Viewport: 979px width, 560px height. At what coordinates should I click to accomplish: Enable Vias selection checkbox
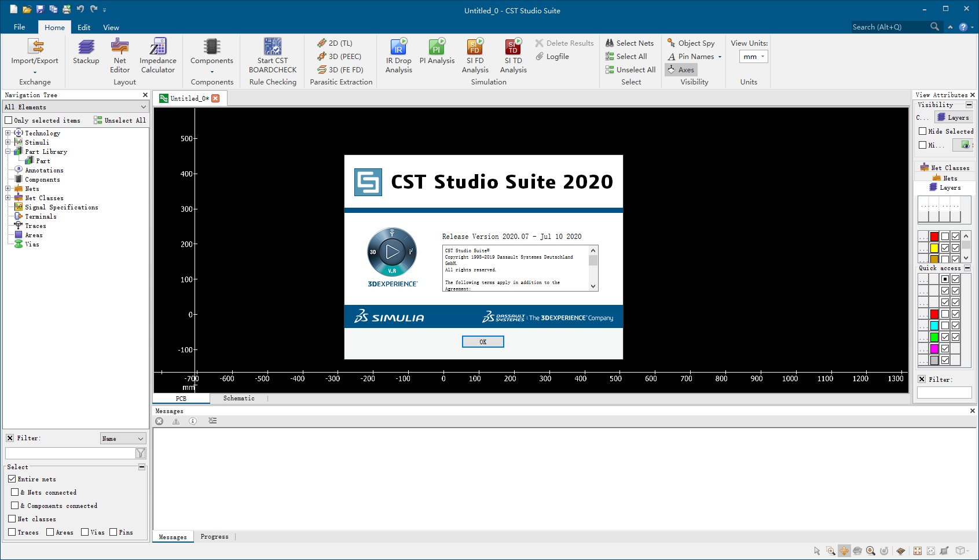point(85,532)
